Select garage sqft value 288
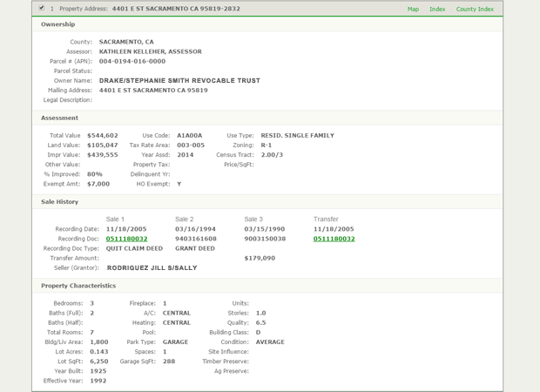The height and width of the screenshot is (392, 540). [169, 361]
